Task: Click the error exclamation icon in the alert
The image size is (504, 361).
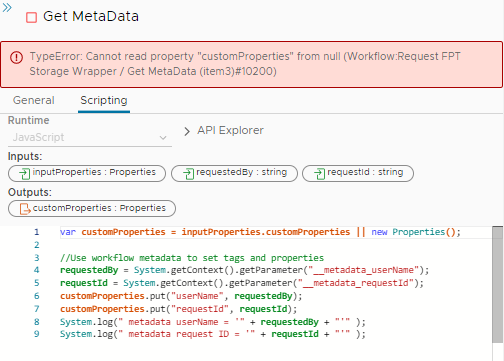Action: point(16,57)
